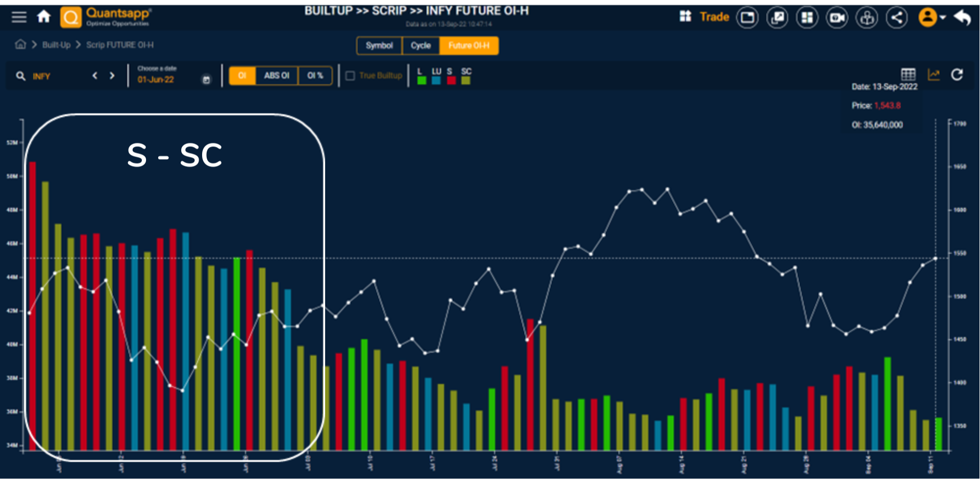Image resolution: width=980 pixels, height=483 pixels.
Task: Switch to the Cycle tab
Action: (x=421, y=45)
